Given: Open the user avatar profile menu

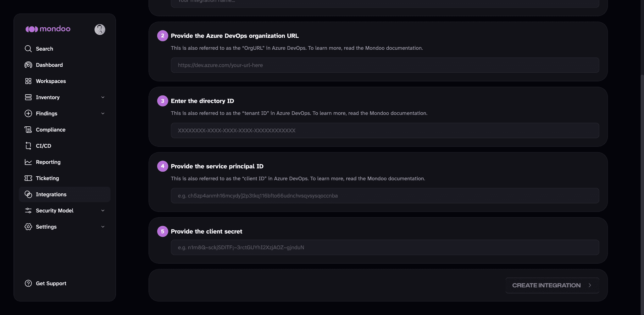Looking at the screenshot, I should 100,30.
